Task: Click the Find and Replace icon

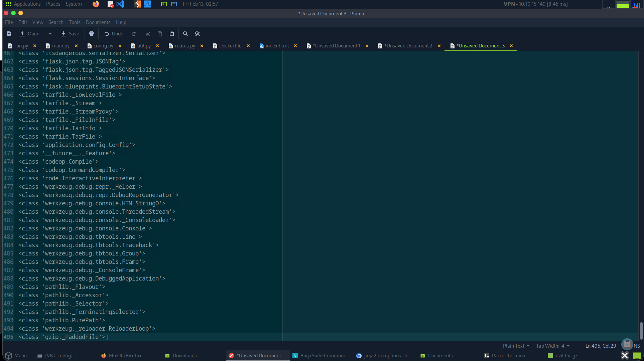Action: point(198,34)
